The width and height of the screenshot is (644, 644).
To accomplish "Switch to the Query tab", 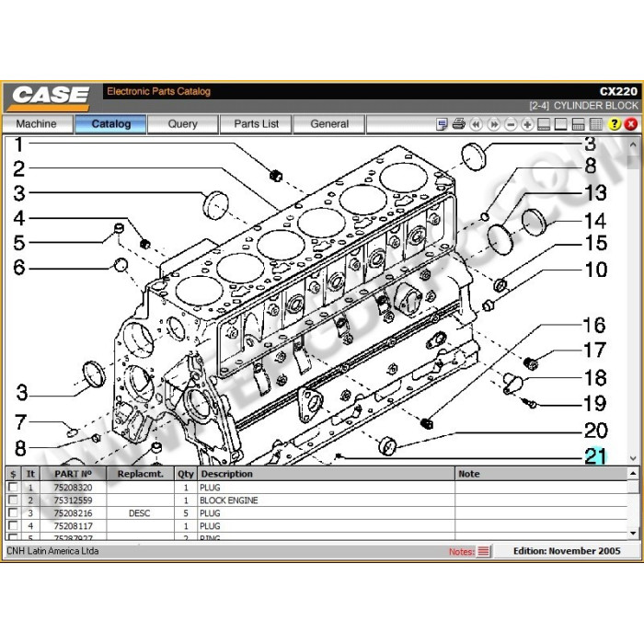I will (x=183, y=124).
